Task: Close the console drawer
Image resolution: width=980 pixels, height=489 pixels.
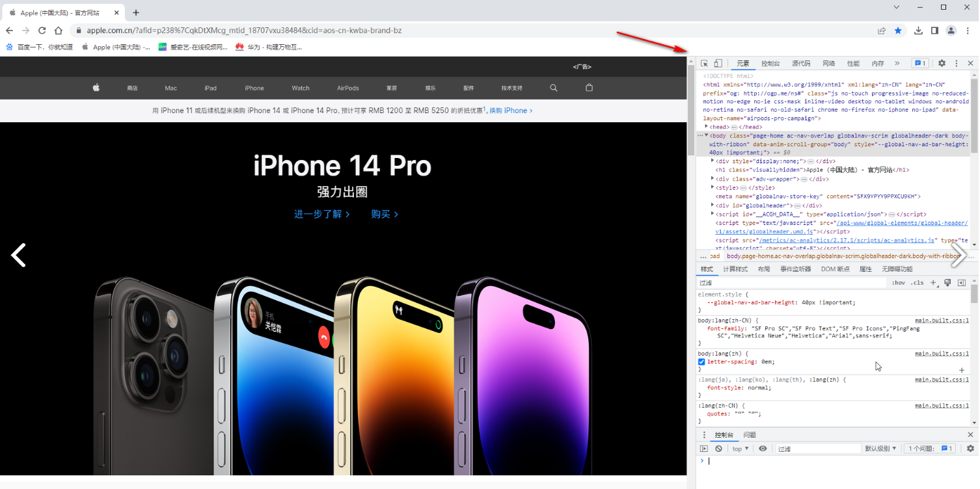Action: [x=970, y=435]
